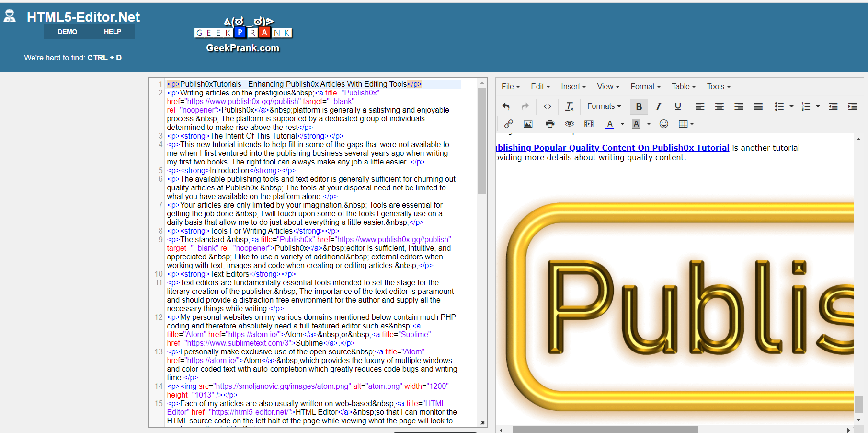Select the Insert/edit link tool

508,124
